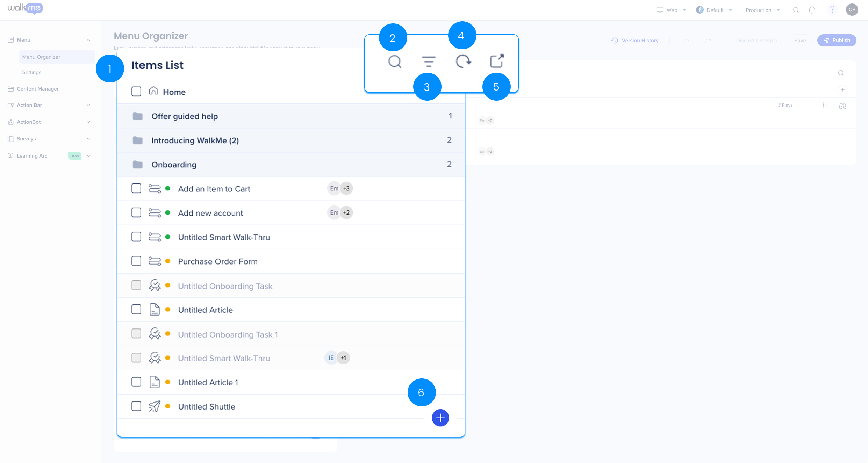Screen dimensions: 868x463
Task: Click the refresh icon in Items List
Action: 463,62
